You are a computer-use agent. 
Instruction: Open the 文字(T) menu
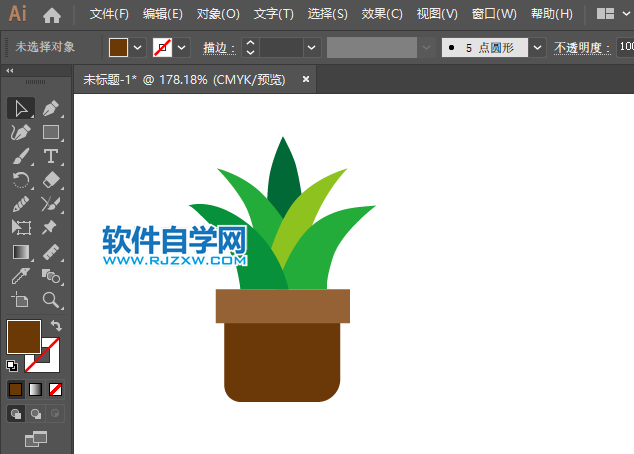coord(274,14)
